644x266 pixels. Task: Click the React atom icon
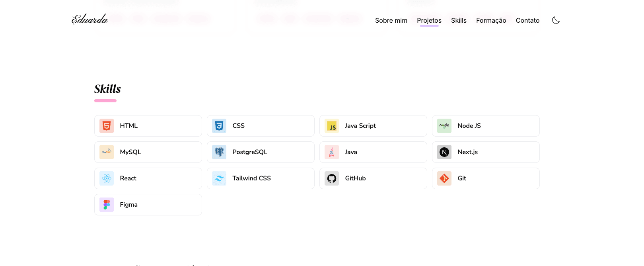(107, 178)
